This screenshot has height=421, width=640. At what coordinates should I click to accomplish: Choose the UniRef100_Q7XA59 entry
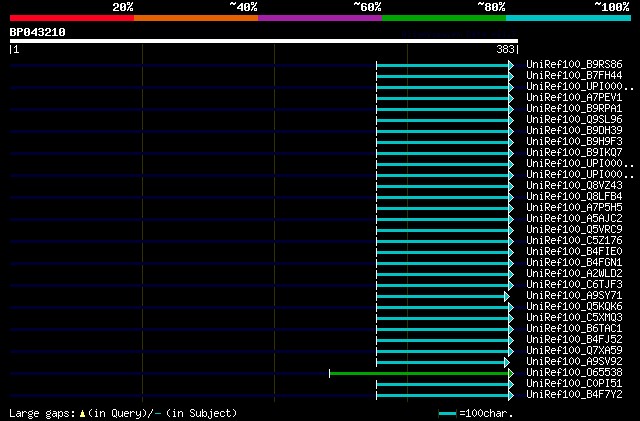pyautogui.click(x=574, y=351)
